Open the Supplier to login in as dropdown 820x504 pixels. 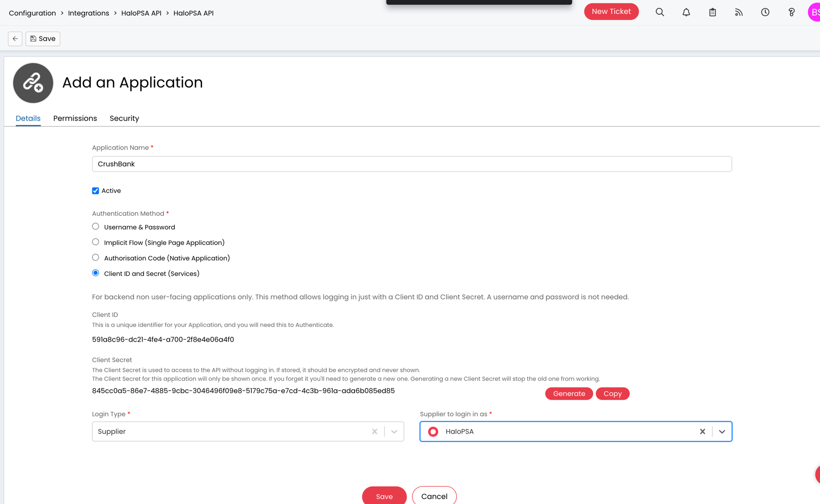(722, 431)
